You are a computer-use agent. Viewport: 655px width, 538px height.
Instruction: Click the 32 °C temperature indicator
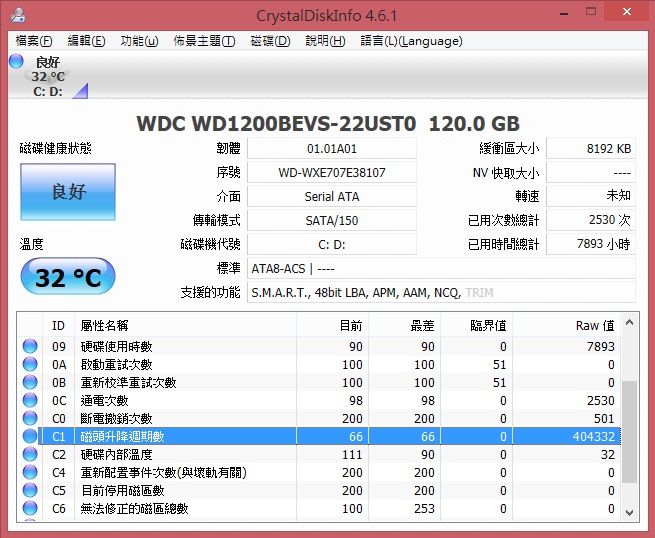point(68,277)
